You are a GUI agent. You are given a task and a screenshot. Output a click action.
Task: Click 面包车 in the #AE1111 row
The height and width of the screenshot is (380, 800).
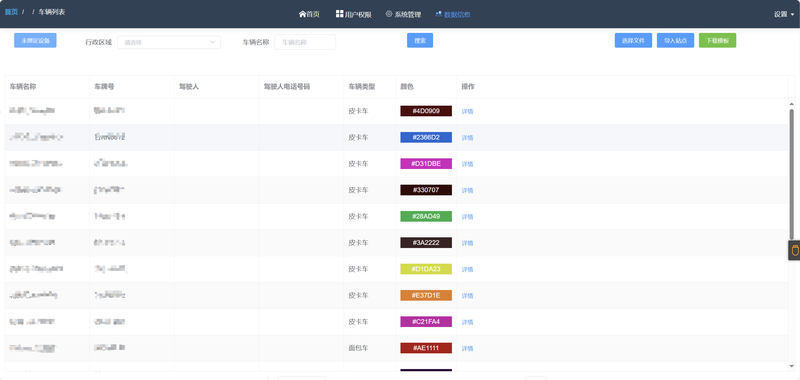click(359, 348)
